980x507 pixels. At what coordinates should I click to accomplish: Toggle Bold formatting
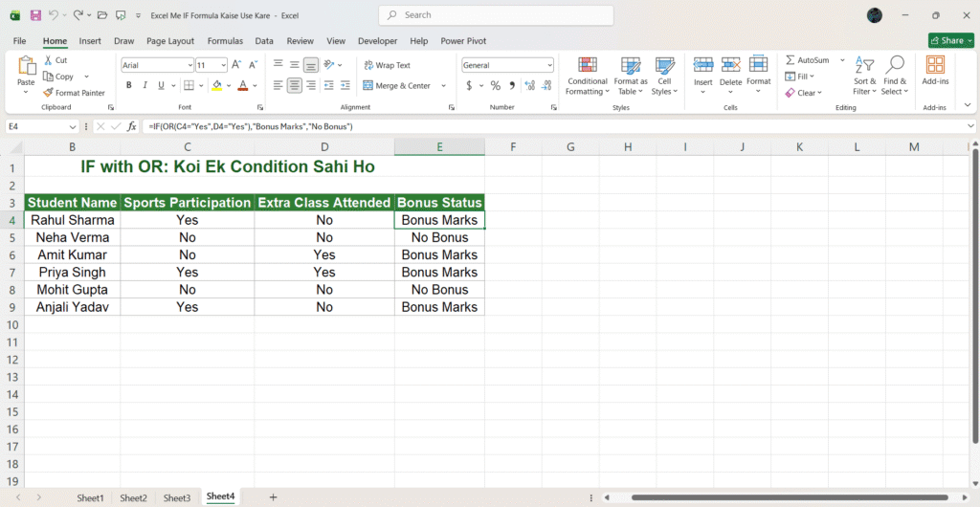coord(129,85)
